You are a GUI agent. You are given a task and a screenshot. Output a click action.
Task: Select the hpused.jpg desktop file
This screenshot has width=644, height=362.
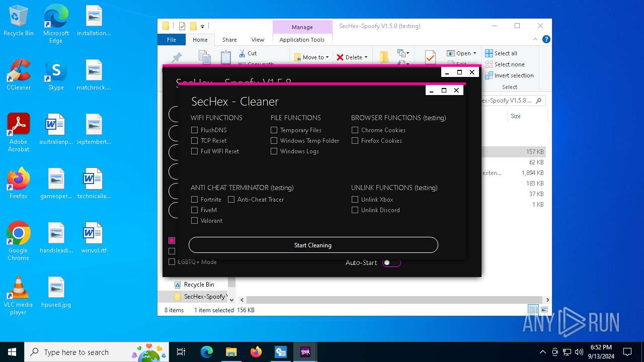56,293
